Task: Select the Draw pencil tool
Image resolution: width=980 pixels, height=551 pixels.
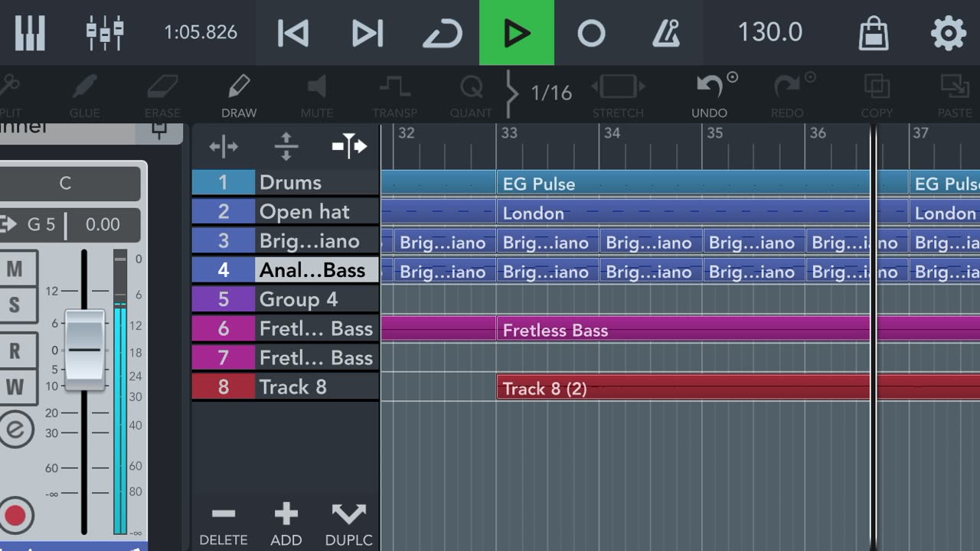Action: [239, 95]
